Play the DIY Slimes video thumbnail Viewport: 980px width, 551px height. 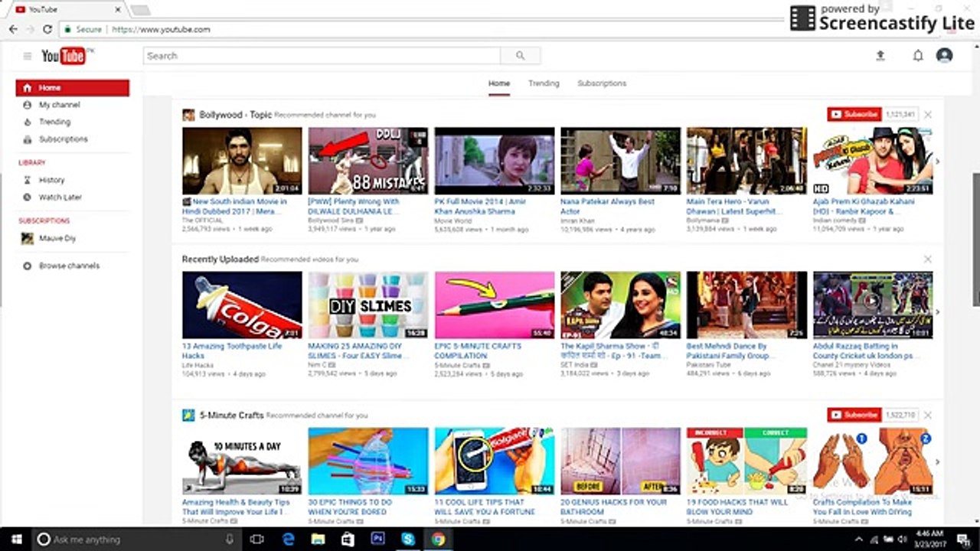368,305
